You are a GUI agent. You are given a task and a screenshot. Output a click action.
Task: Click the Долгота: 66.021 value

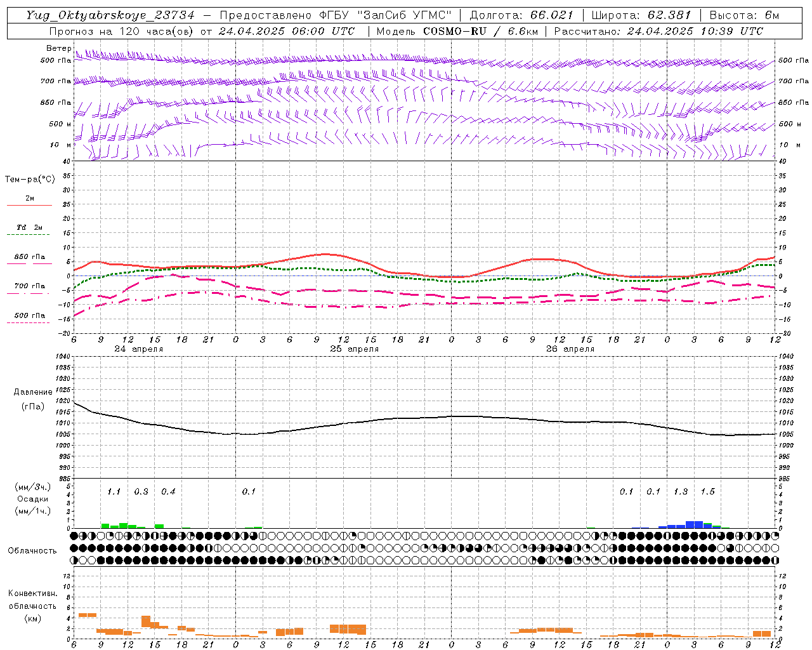[x=521, y=15]
